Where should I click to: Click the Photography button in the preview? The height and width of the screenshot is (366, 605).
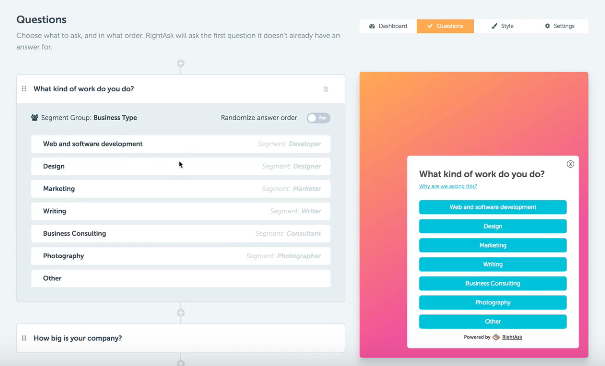(493, 302)
